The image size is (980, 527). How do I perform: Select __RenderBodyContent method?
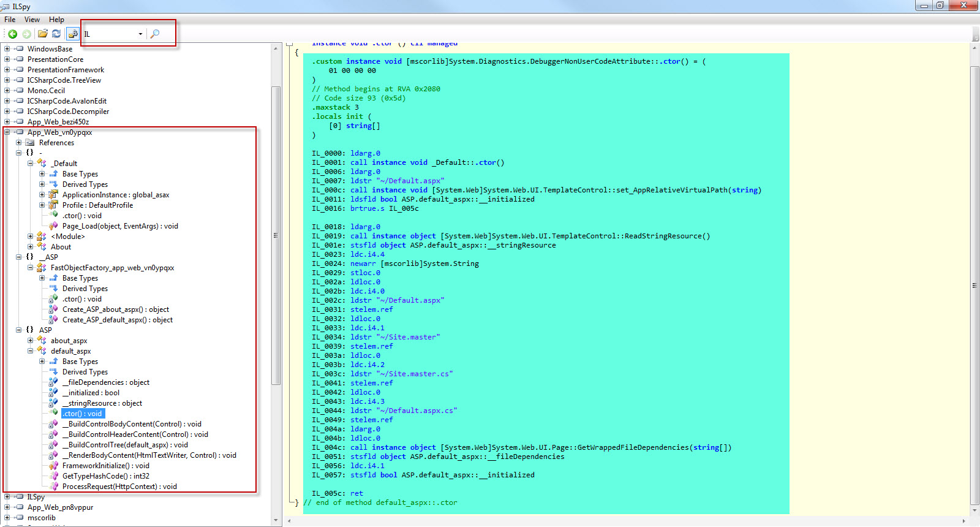tap(149, 455)
